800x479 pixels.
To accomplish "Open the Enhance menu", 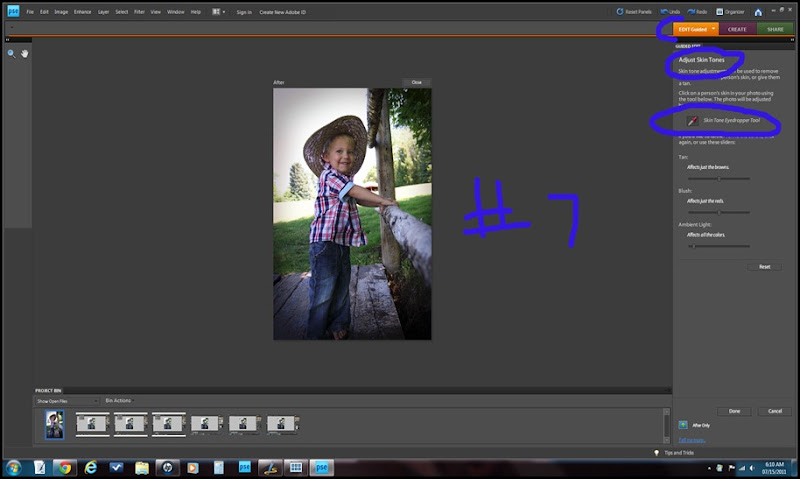I will coord(81,12).
